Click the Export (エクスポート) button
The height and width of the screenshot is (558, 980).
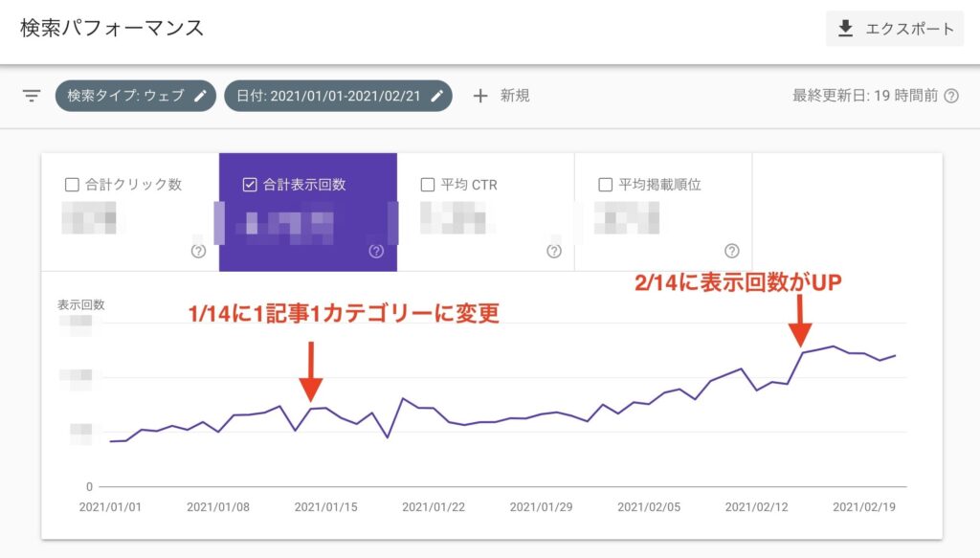tap(895, 28)
